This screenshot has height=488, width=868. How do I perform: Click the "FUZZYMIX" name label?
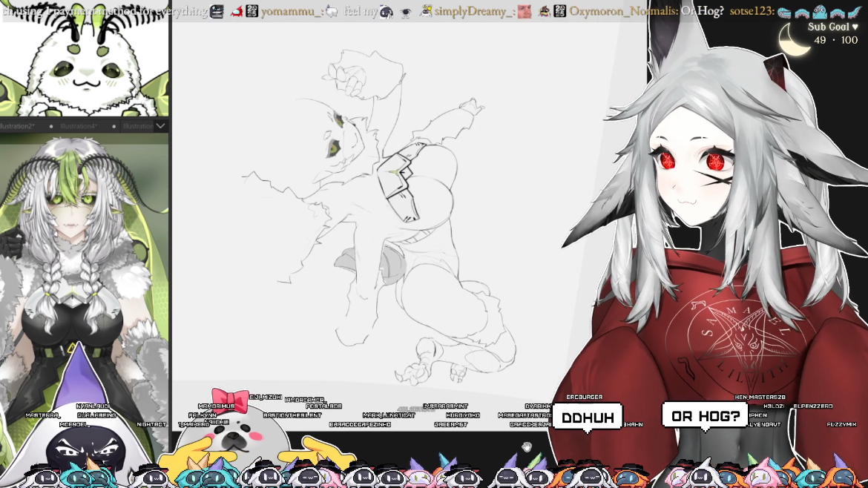click(x=841, y=424)
